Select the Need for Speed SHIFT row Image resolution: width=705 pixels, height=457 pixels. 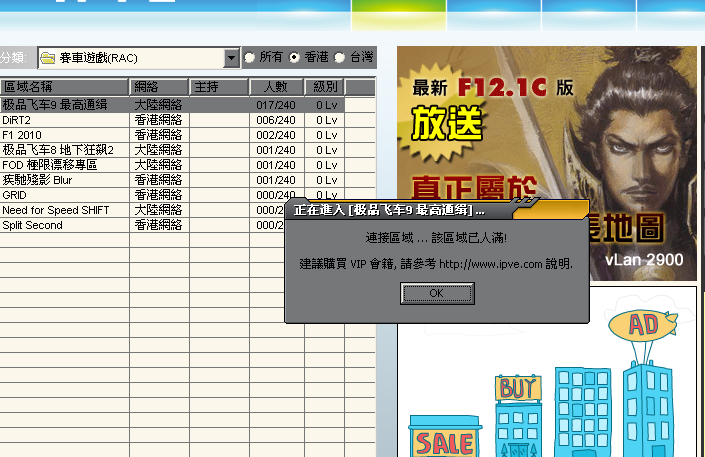pos(143,210)
